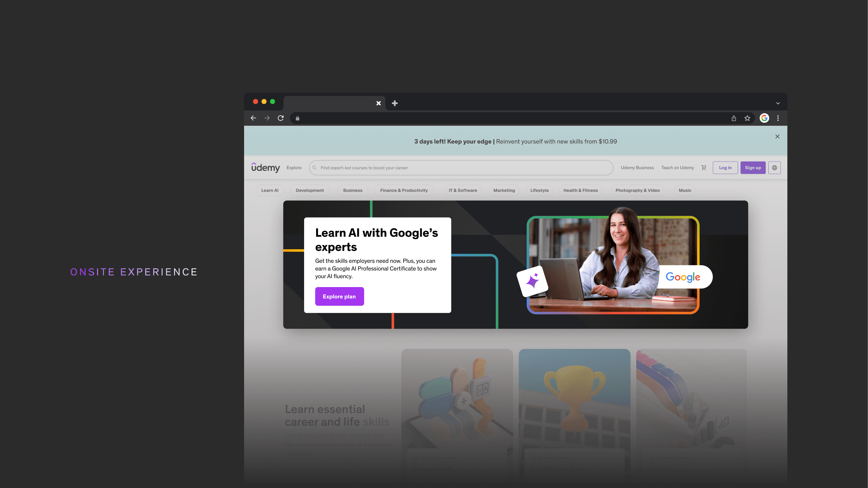Open the language globe selector
Screen dimensions: 868x488
click(x=774, y=168)
